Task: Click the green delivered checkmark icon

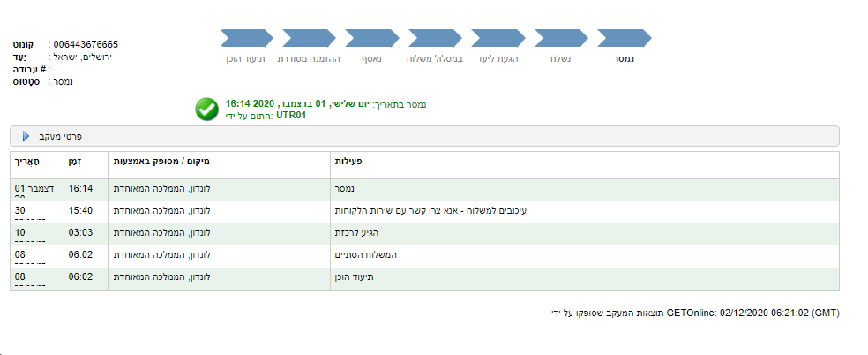Action: [206, 109]
